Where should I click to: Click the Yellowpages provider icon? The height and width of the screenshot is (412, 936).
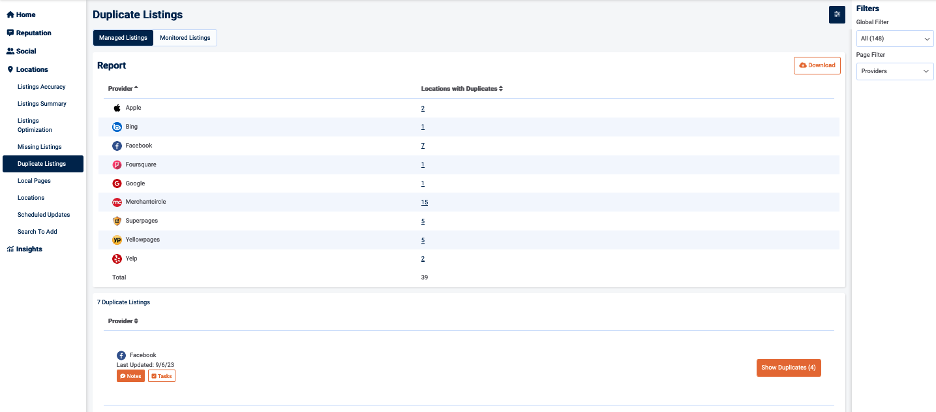click(x=117, y=240)
